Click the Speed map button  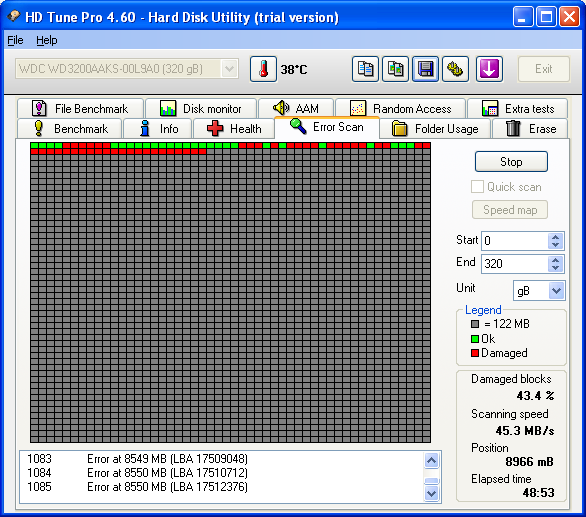510,210
